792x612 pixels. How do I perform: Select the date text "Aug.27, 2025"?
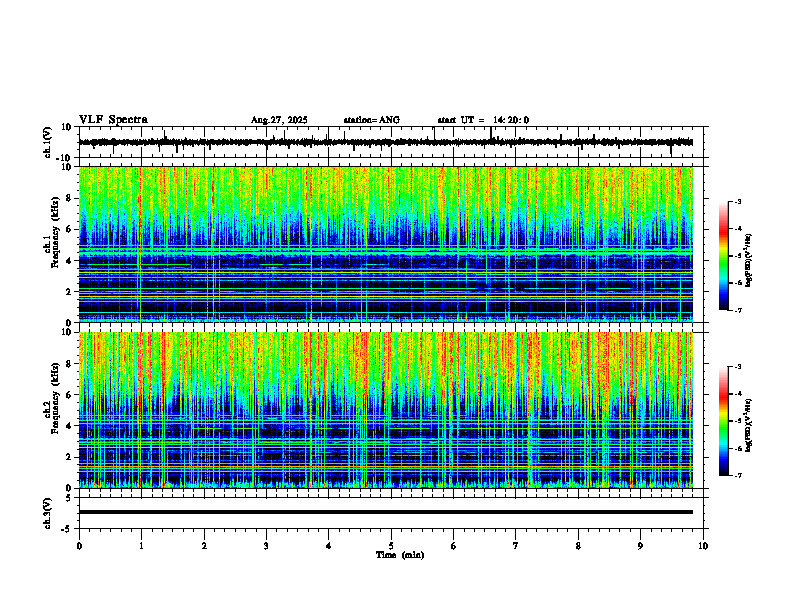(279, 120)
